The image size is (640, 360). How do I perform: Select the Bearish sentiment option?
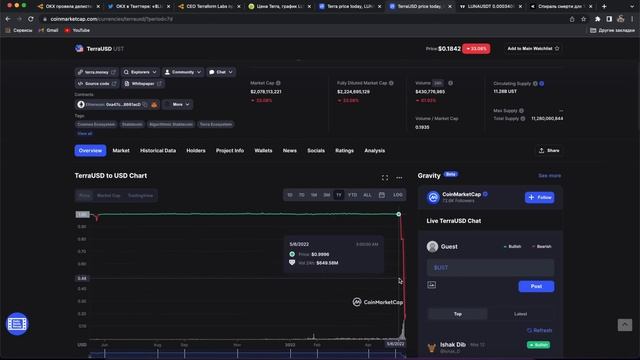(542, 247)
